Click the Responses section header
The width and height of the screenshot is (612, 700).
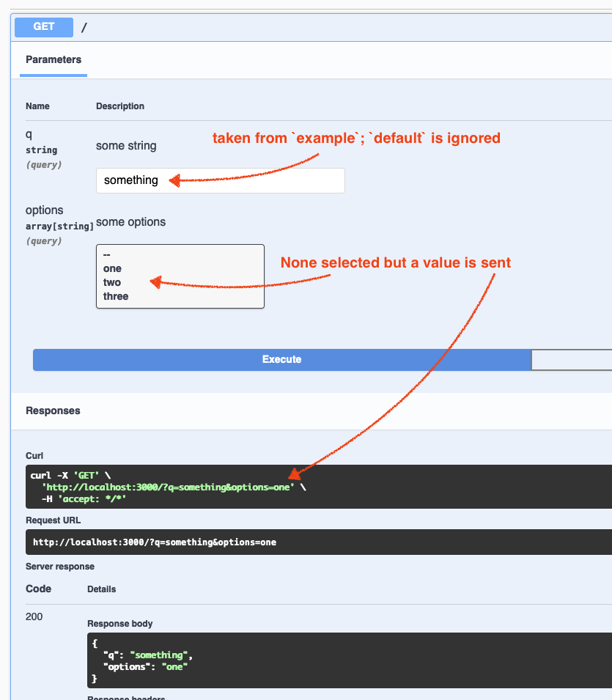pos(53,410)
